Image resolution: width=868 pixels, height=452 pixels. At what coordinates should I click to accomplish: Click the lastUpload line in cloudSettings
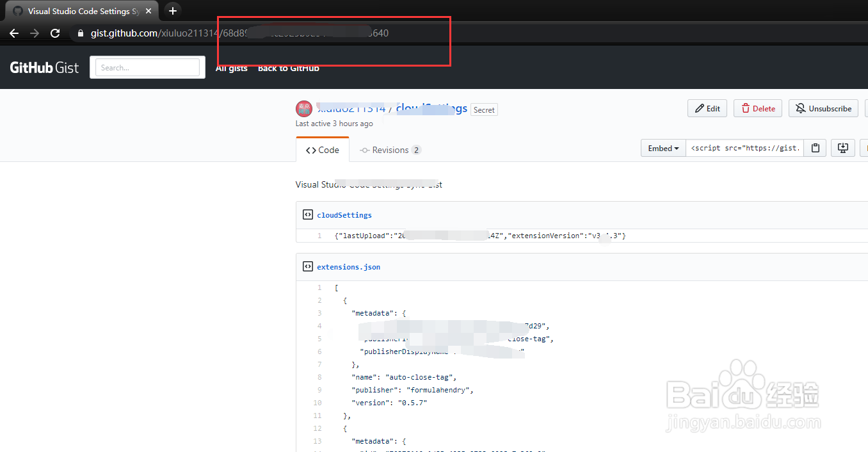tap(480, 236)
